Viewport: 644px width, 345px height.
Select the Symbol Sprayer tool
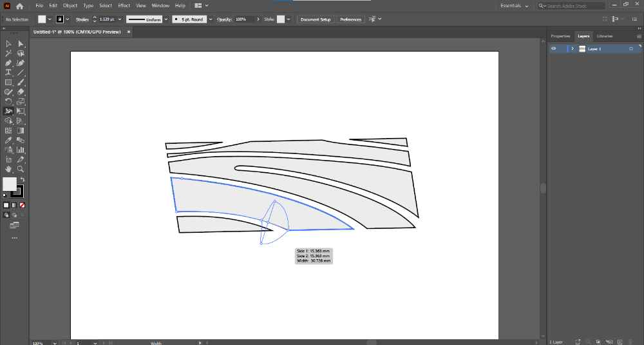click(8, 150)
